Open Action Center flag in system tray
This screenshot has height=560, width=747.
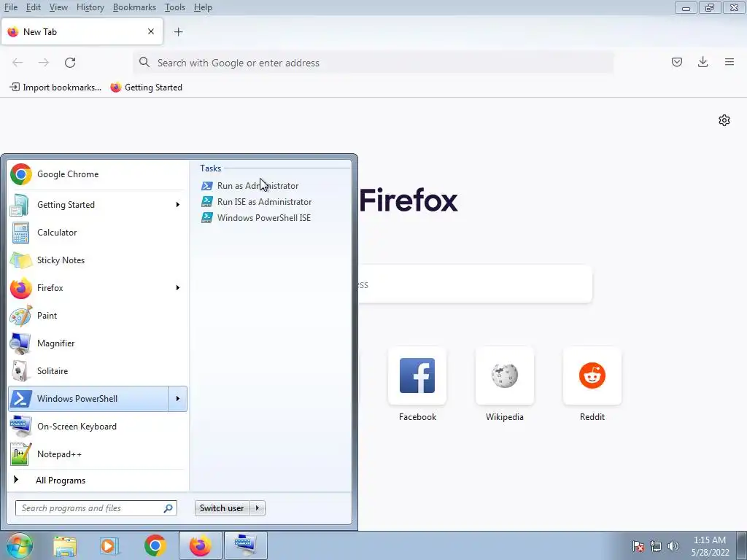click(638, 546)
